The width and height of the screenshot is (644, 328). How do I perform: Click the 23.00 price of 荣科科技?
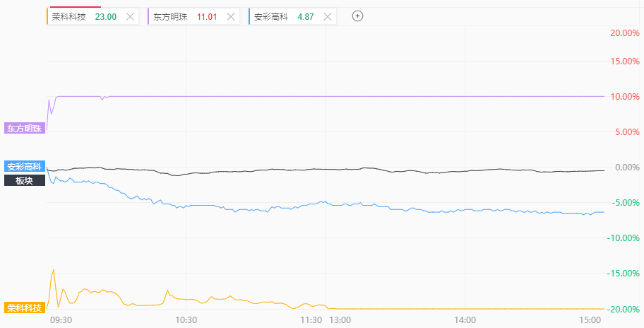pos(105,16)
